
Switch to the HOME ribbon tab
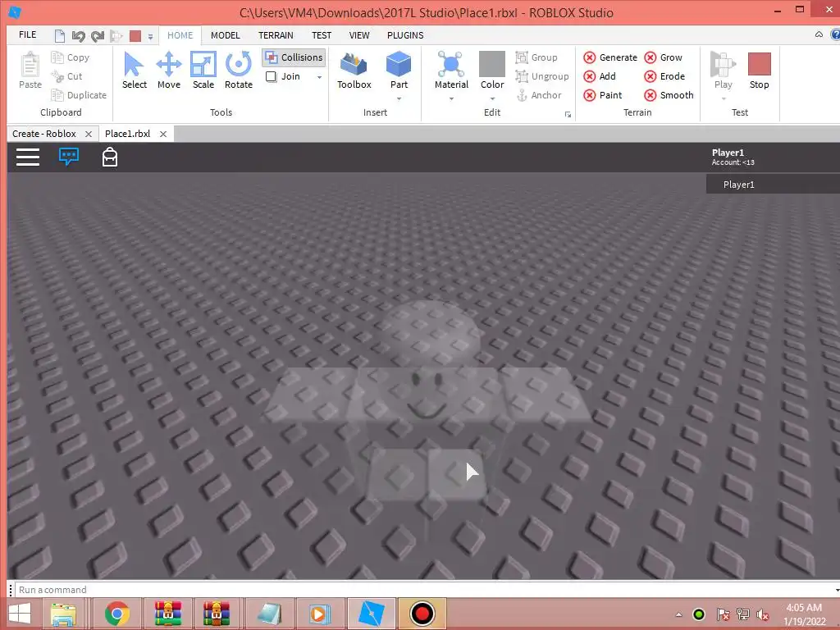pyautogui.click(x=180, y=35)
